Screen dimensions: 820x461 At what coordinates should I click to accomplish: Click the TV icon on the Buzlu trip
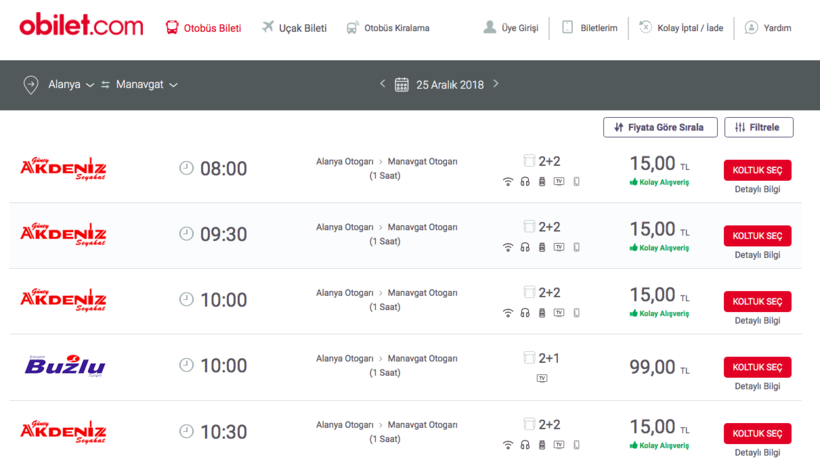(x=542, y=378)
